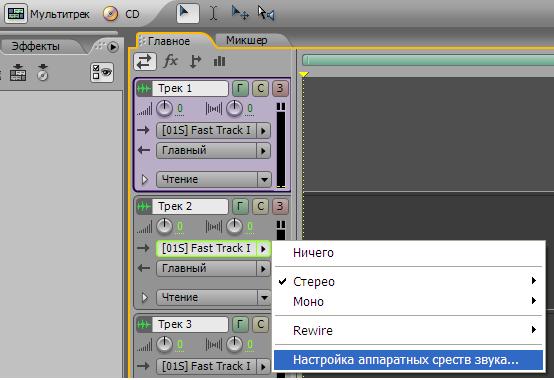The image size is (554, 380).
Task: Adjust Трек 3 volume knob
Action: pyautogui.click(x=164, y=344)
